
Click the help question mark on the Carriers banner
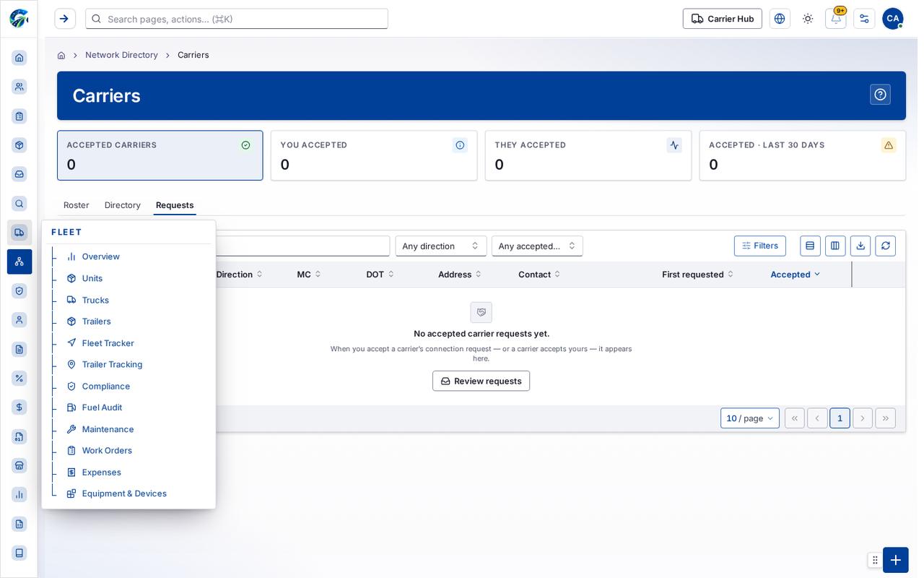880,95
